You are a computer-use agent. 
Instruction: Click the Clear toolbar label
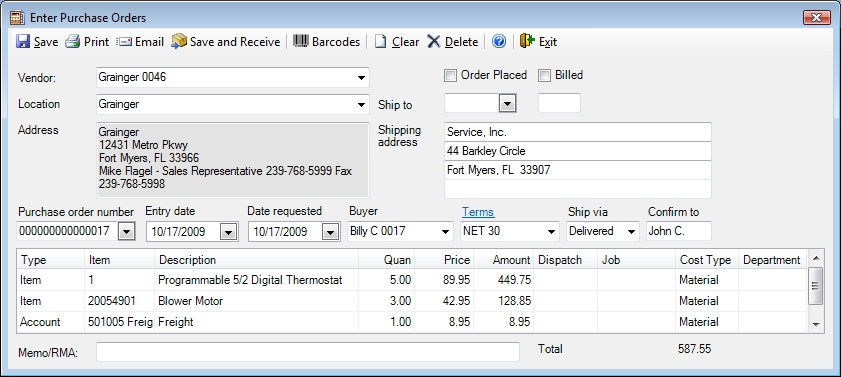pos(405,42)
